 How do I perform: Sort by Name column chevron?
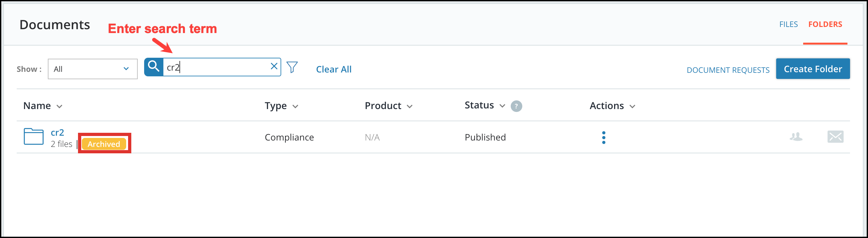point(60,106)
